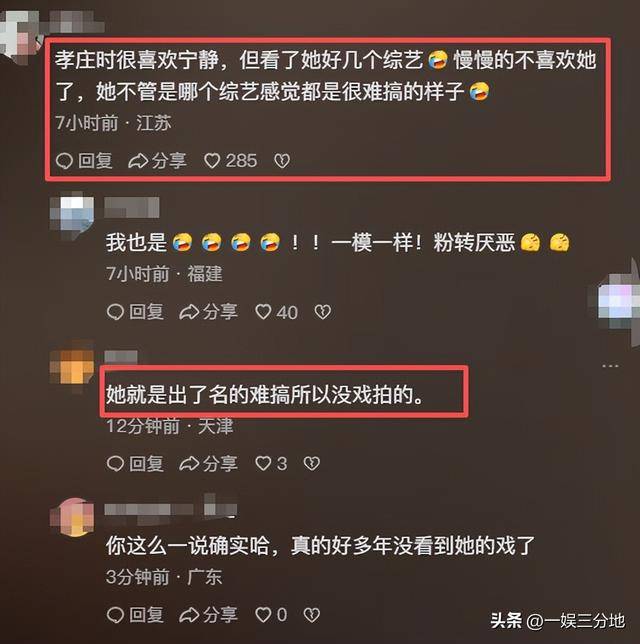
Task: Like the Tianjin comment with 3 likes
Action: [x=271, y=464]
